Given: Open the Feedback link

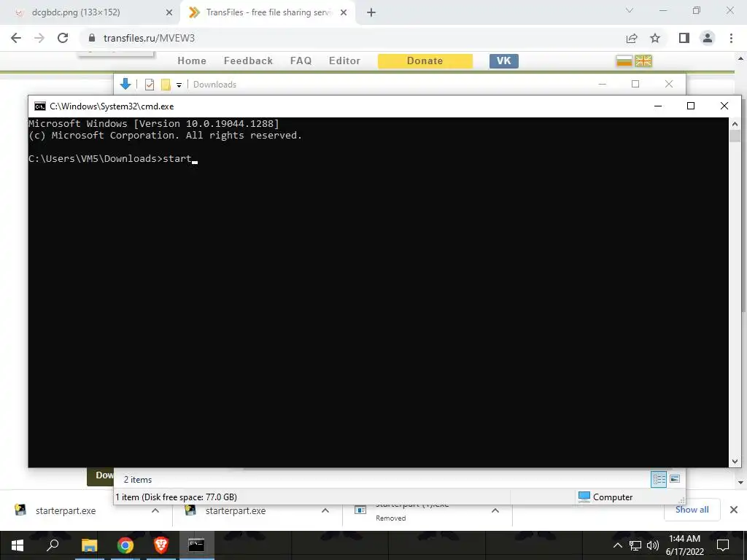Looking at the screenshot, I should (x=248, y=61).
